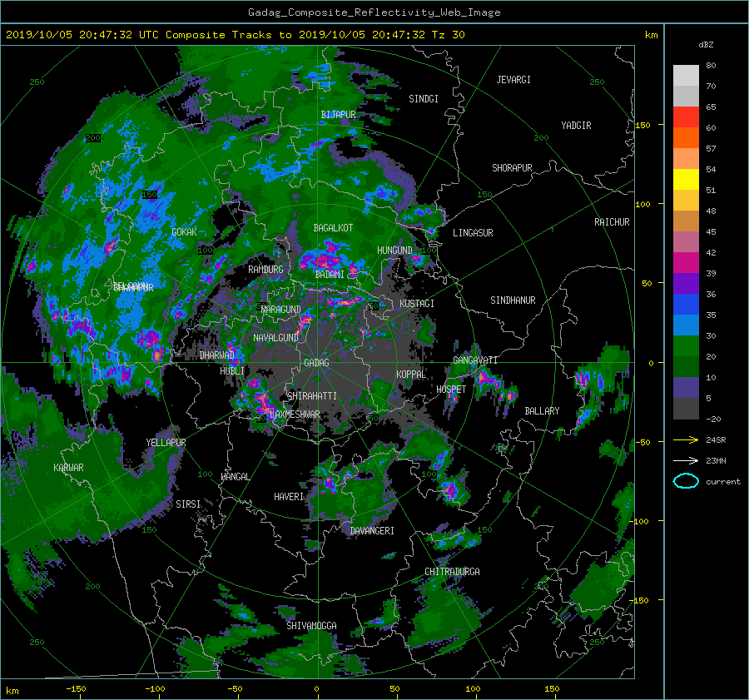
Task: Click the NAVALGUND city label
Action: point(275,338)
